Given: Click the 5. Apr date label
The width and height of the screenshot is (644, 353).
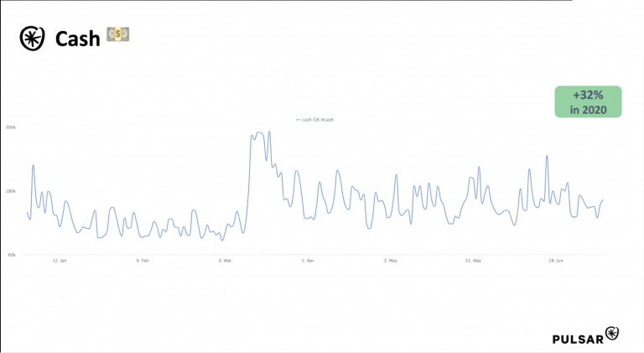Looking at the screenshot, I should click(x=308, y=261).
